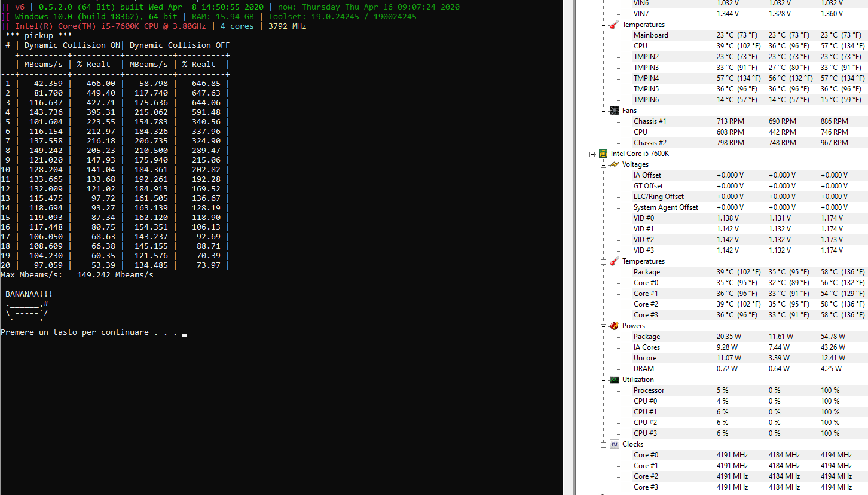The image size is (868, 495).
Task: Click the console value '42.359' in row 1
Action: click(48, 84)
